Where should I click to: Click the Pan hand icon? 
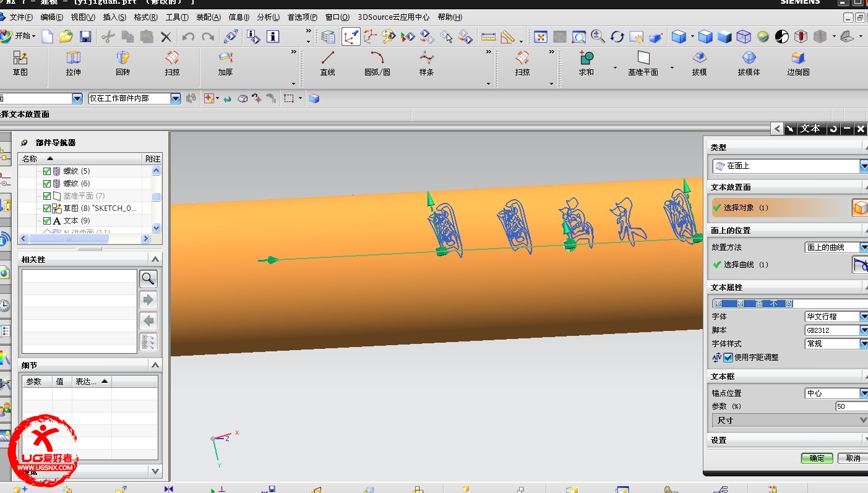[x=636, y=36]
